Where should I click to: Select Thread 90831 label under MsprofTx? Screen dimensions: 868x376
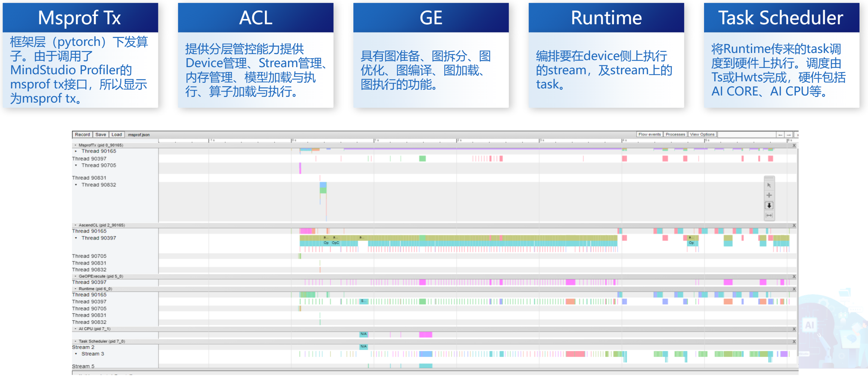[89, 178]
